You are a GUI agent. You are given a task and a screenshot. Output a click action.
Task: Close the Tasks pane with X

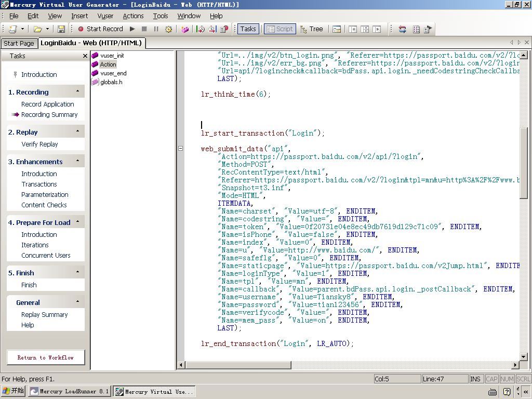click(x=85, y=56)
